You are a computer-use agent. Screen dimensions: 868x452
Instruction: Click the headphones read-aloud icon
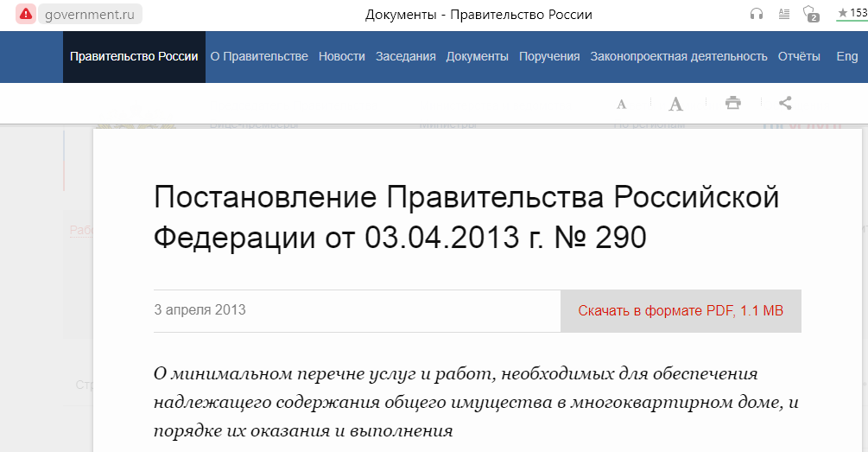pos(757,14)
